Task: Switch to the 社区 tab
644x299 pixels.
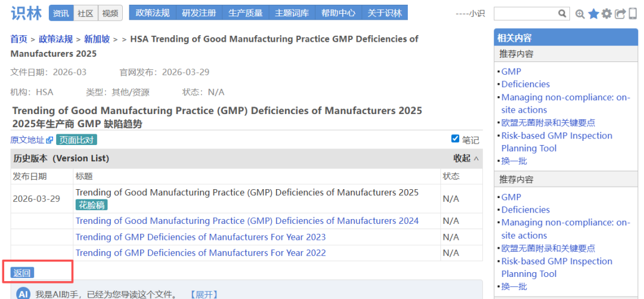Action: [85, 13]
